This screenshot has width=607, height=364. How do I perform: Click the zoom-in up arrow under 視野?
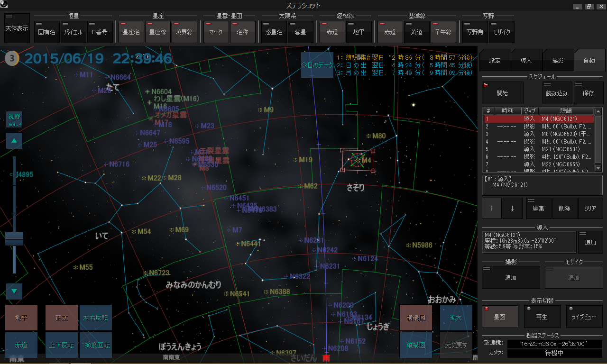[x=14, y=141]
